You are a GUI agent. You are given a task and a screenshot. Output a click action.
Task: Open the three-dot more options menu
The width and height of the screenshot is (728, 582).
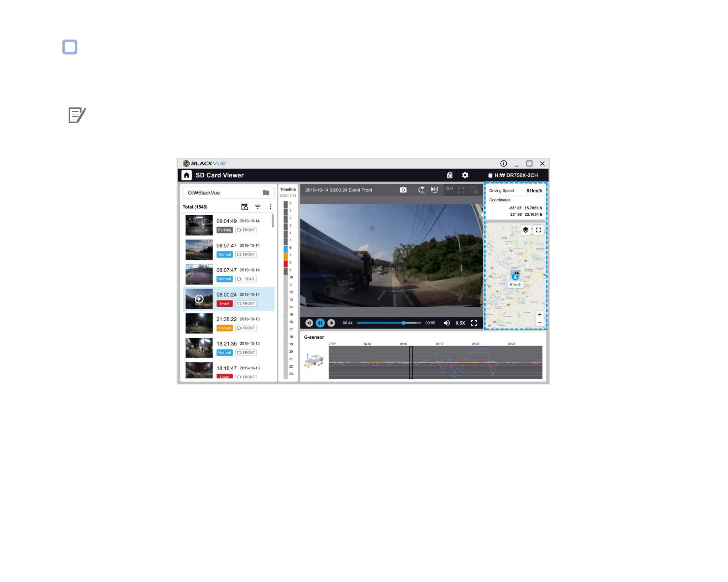pyautogui.click(x=271, y=207)
